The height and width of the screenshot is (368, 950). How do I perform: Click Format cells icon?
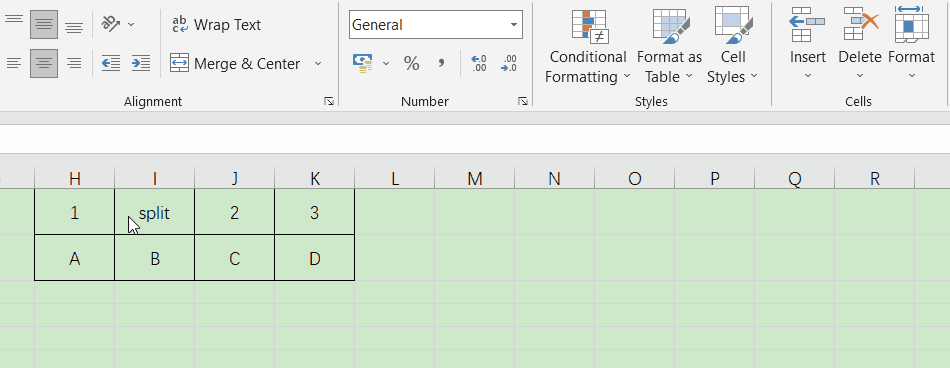(912, 25)
